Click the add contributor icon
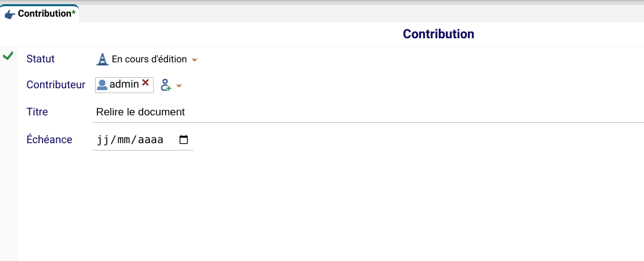The image size is (644, 261). [165, 85]
